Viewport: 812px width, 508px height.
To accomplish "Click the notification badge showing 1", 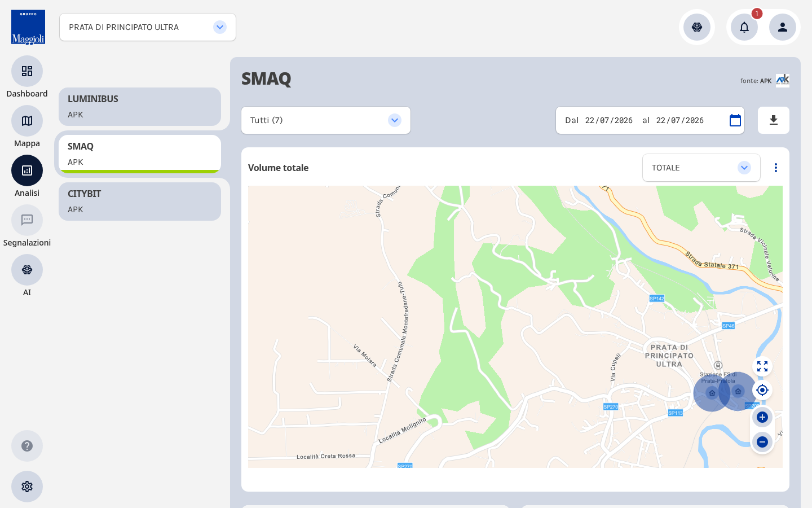I will [757, 14].
